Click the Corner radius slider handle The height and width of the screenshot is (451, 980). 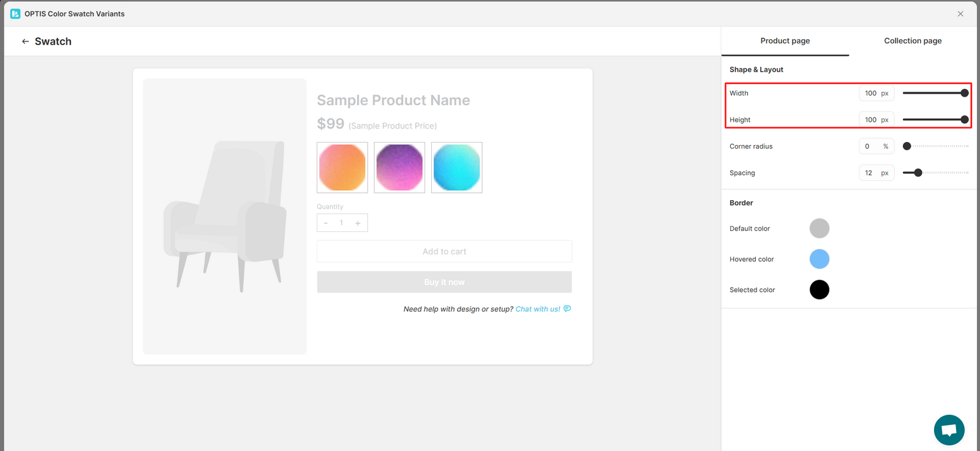(x=907, y=146)
